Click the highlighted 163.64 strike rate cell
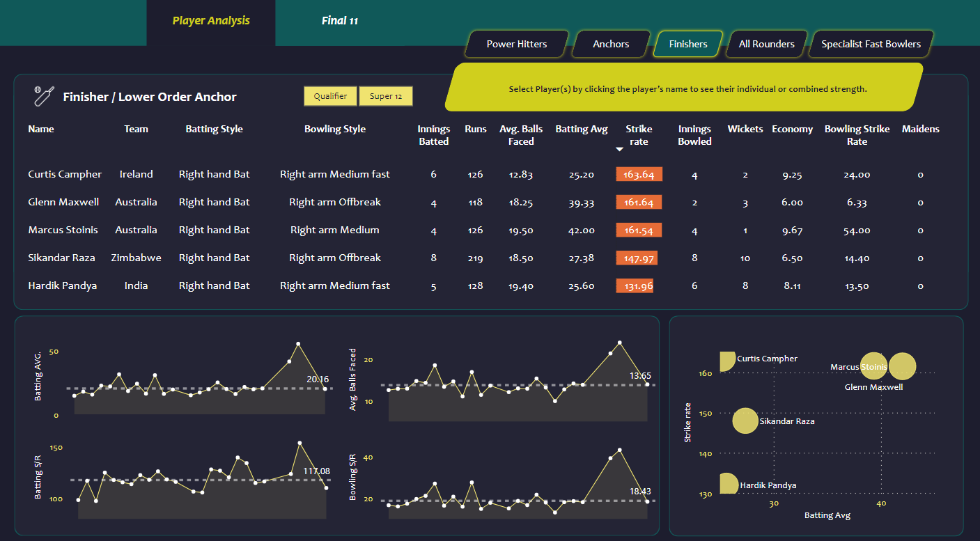The height and width of the screenshot is (541, 980). point(639,174)
